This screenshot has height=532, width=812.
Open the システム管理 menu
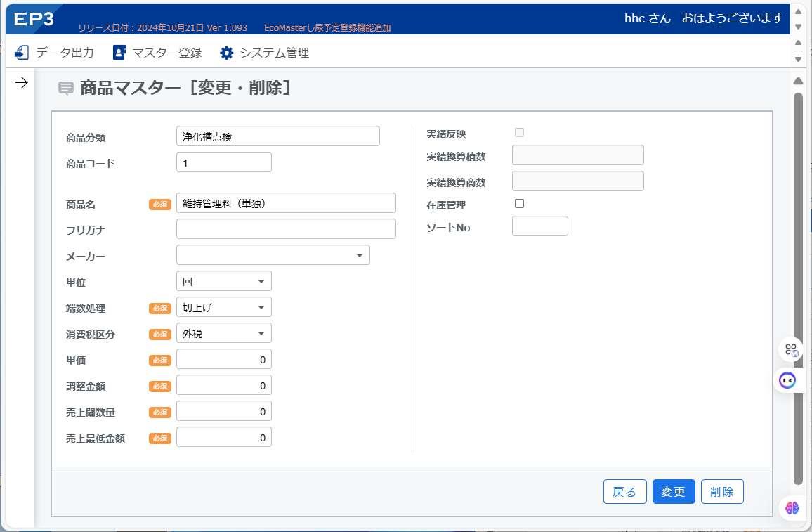(x=265, y=53)
